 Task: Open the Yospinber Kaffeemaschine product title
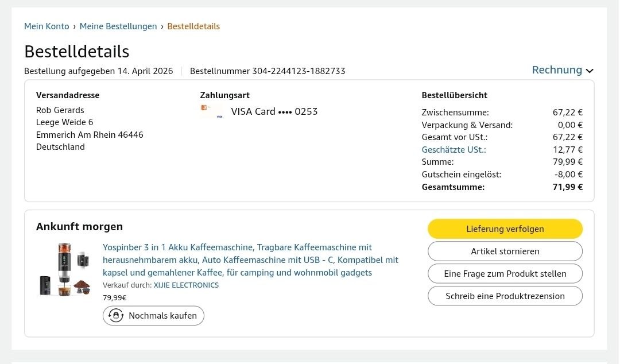pyautogui.click(x=250, y=260)
